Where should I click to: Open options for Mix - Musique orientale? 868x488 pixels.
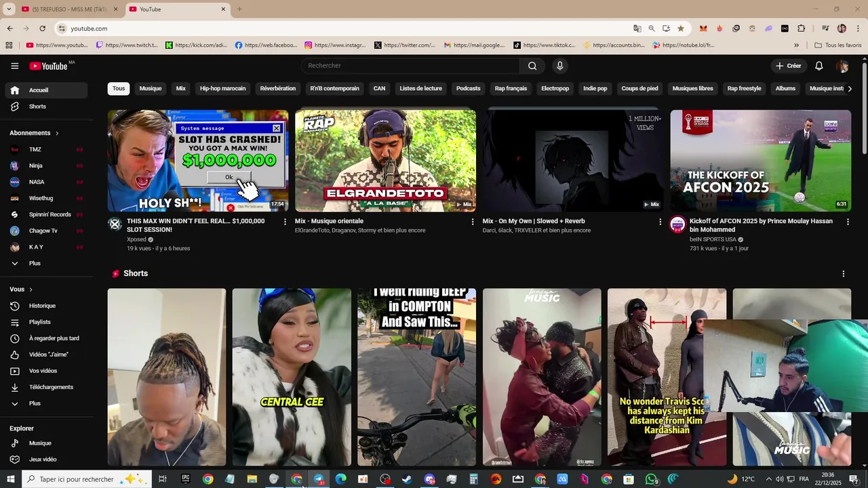[473, 222]
